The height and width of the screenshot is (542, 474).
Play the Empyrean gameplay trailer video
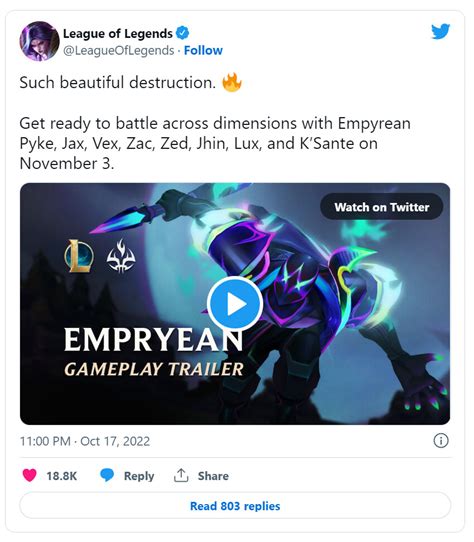235,304
